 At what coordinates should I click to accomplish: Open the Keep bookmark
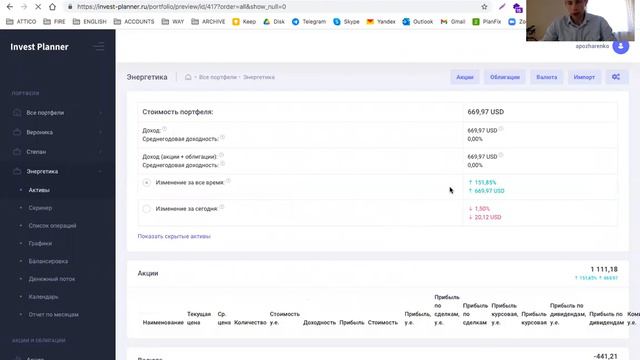(244, 22)
